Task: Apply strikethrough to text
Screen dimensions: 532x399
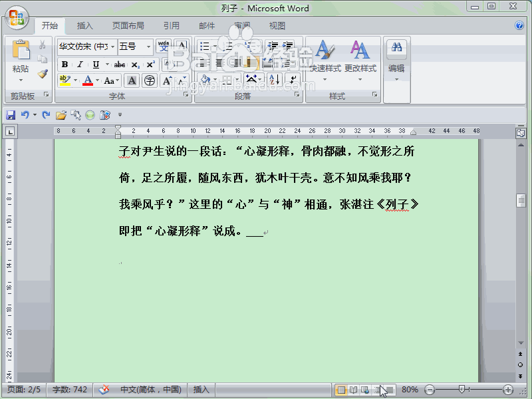Action: pos(120,65)
